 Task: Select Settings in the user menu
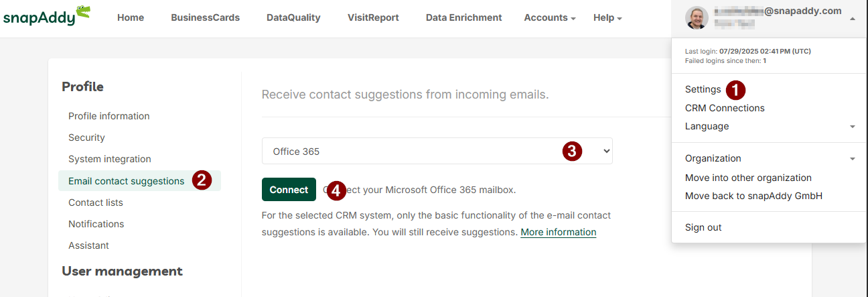tap(703, 89)
